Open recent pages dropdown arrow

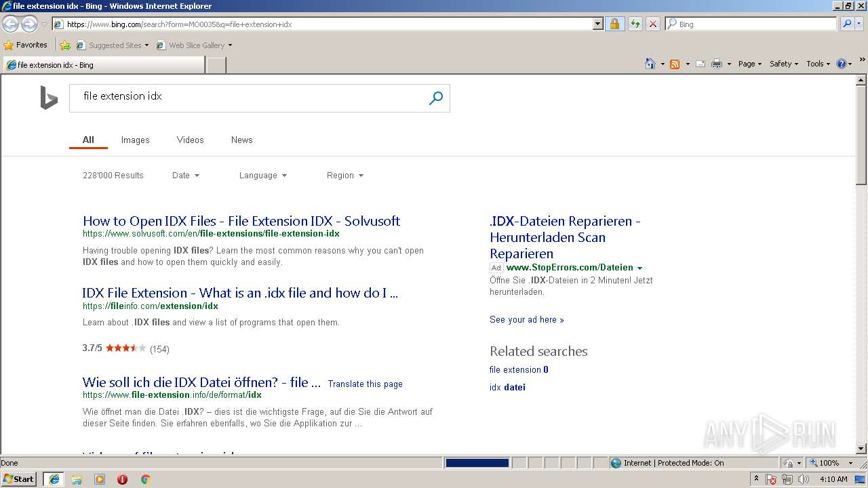(x=44, y=24)
